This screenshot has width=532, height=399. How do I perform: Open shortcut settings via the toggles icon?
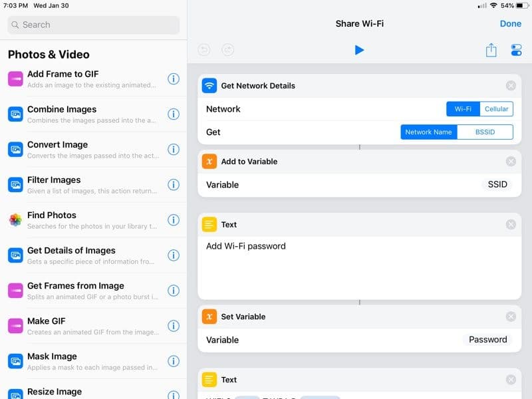pyautogui.click(x=517, y=49)
